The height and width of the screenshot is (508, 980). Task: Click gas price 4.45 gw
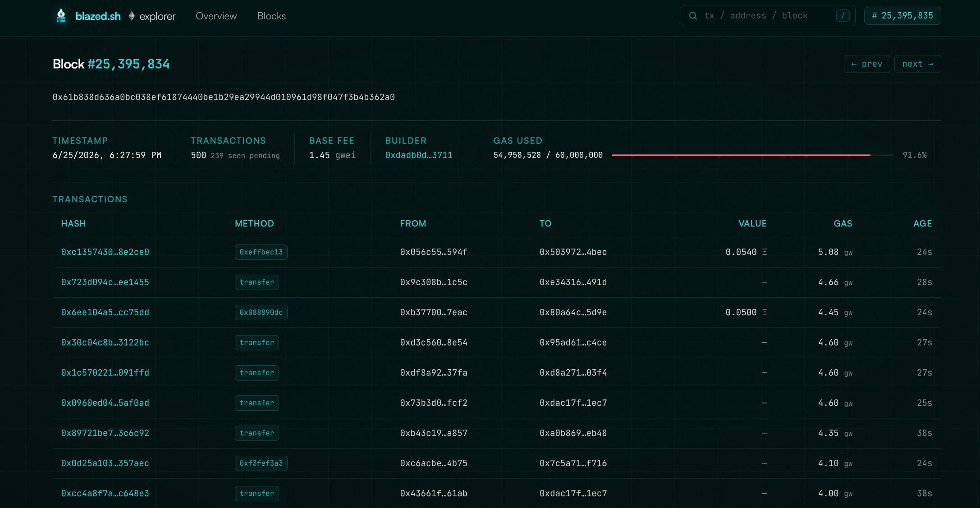point(835,313)
